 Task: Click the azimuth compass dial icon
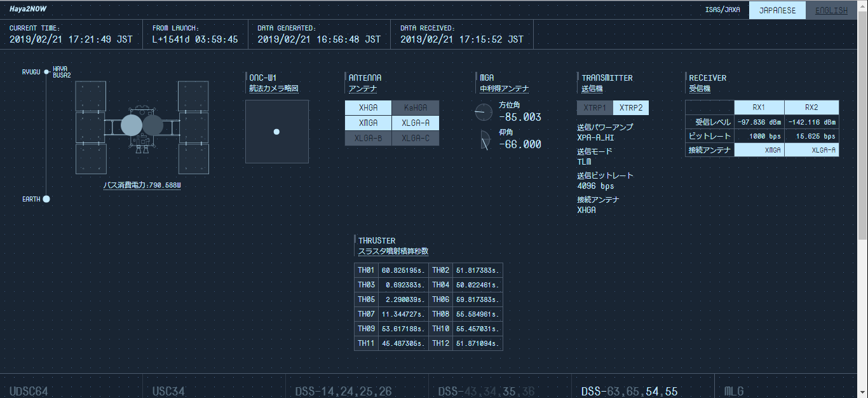coord(483,112)
